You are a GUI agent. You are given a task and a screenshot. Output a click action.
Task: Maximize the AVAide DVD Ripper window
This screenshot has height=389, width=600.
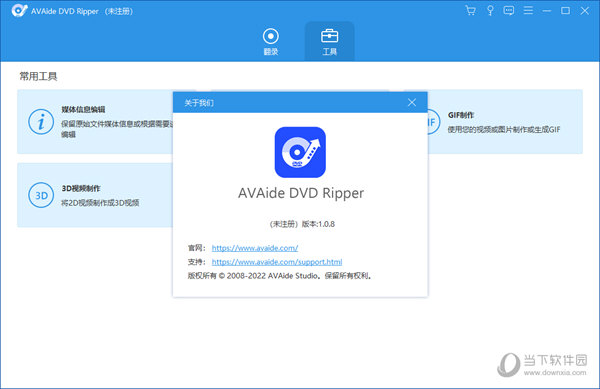click(565, 11)
